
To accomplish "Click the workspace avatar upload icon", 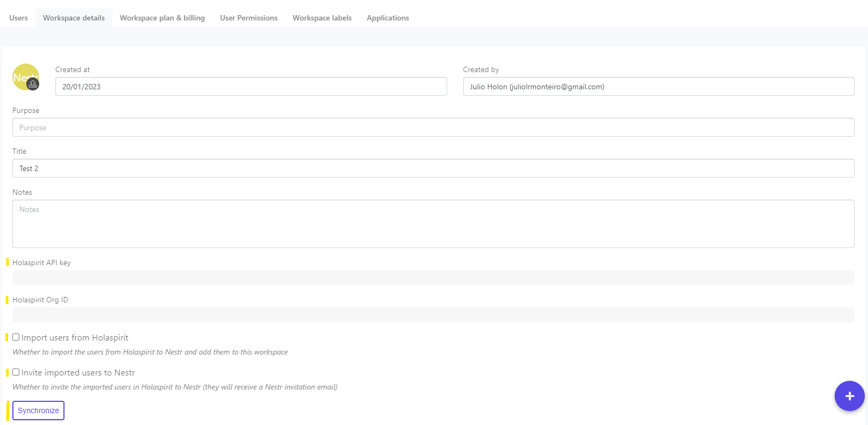I will [33, 84].
